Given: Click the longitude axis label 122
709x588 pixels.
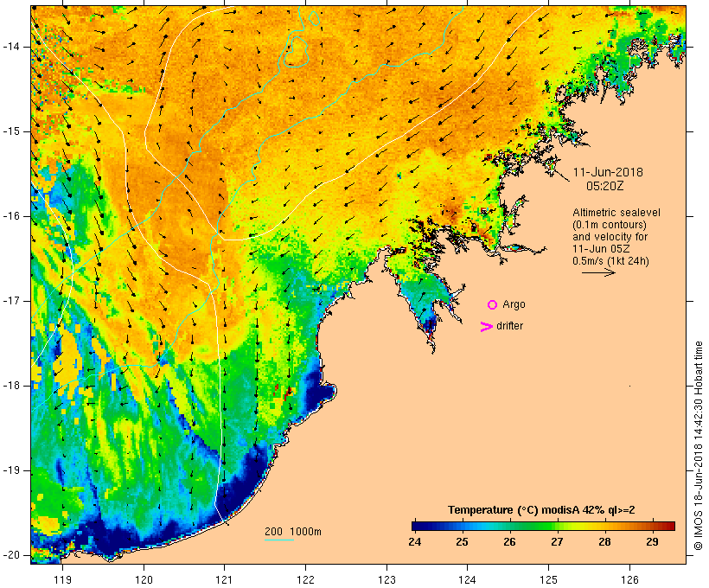Looking at the screenshot, I should click(x=306, y=579).
